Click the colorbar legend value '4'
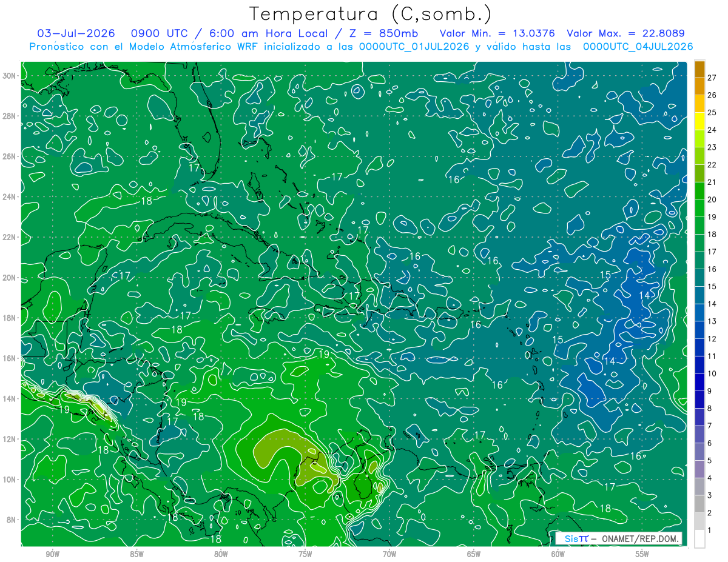Viewport: 728px width, 562px height. [x=710, y=478]
